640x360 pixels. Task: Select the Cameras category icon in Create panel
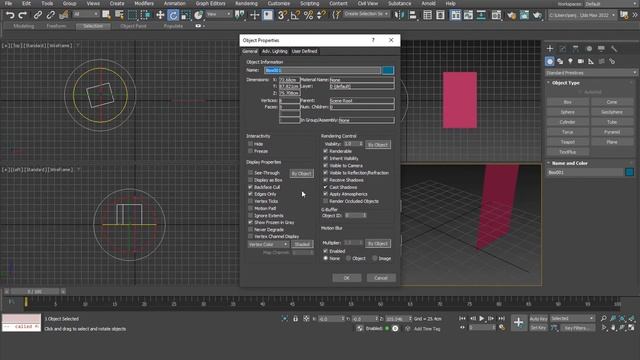(x=580, y=61)
